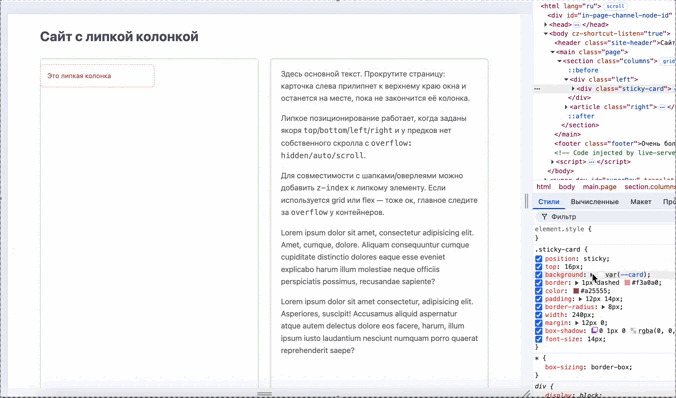Click the ellipsis beside the script element
The height and width of the screenshot is (398, 676).
pyautogui.click(x=592, y=162)
